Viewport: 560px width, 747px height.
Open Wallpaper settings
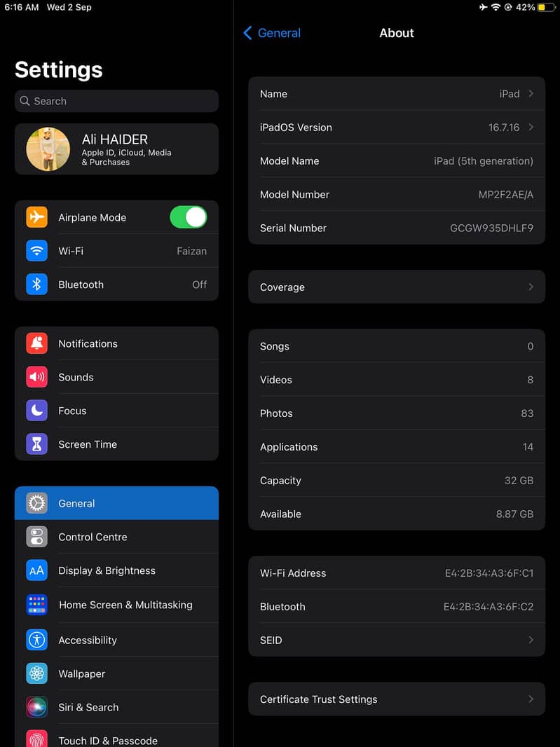[x=117, y=673]
